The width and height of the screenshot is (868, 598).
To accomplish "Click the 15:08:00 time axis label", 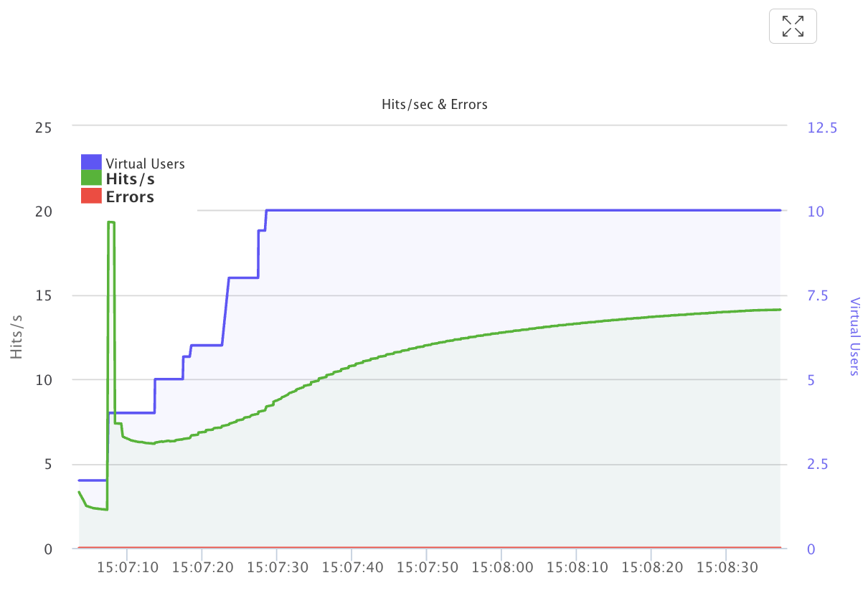I will 502,567.
